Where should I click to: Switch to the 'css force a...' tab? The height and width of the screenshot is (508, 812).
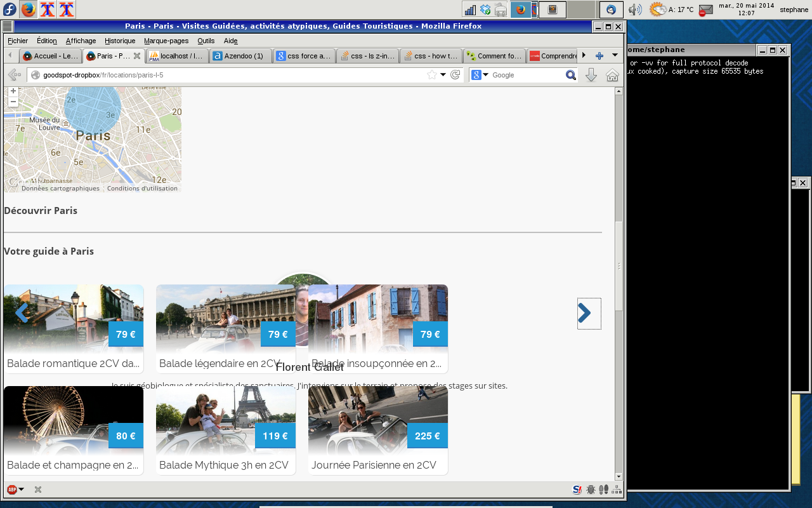304,56
